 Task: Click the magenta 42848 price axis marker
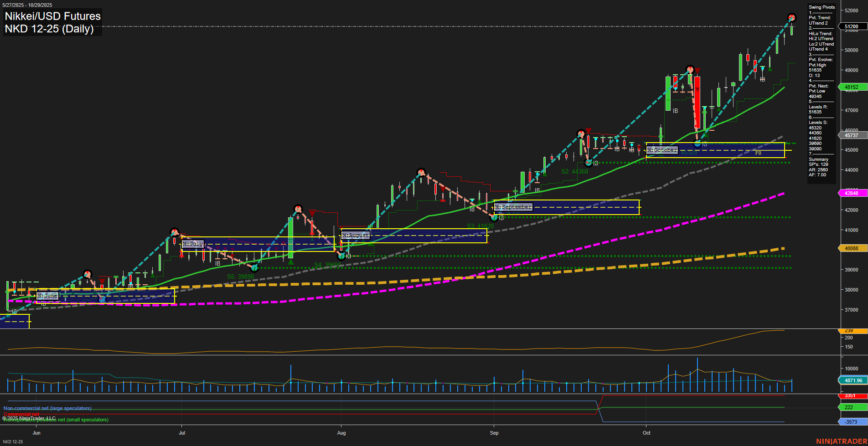[x=852, y=193]
